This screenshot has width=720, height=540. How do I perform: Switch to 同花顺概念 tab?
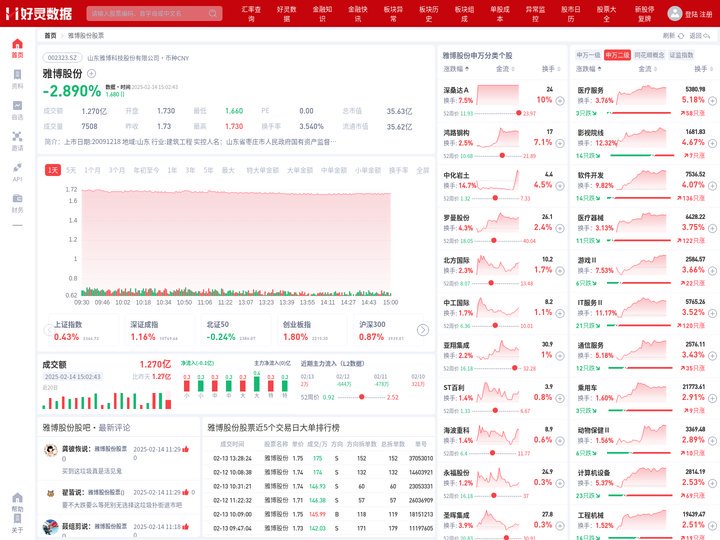pos(649,55)
